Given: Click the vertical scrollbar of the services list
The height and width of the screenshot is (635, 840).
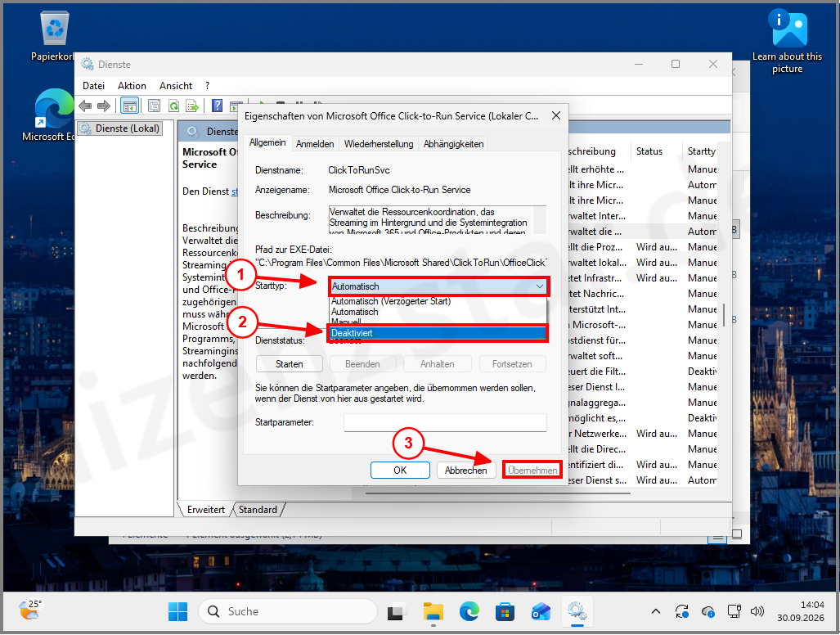Looking at the screenshot, I should click(x=724, y=315).
